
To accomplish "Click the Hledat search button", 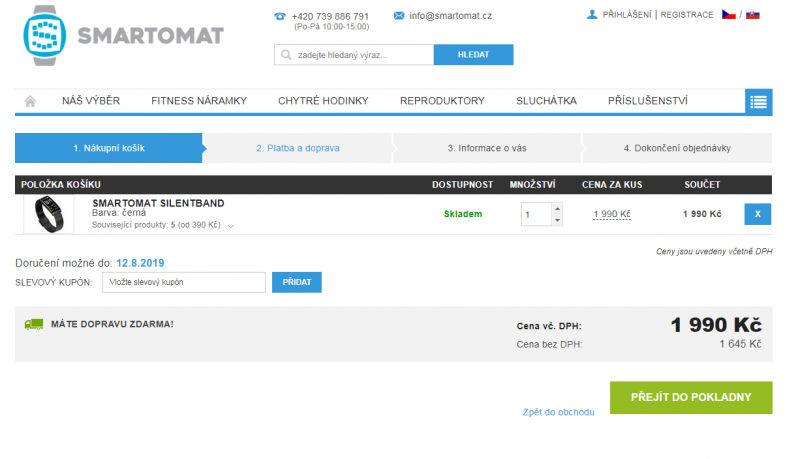I will pos(473,55).
